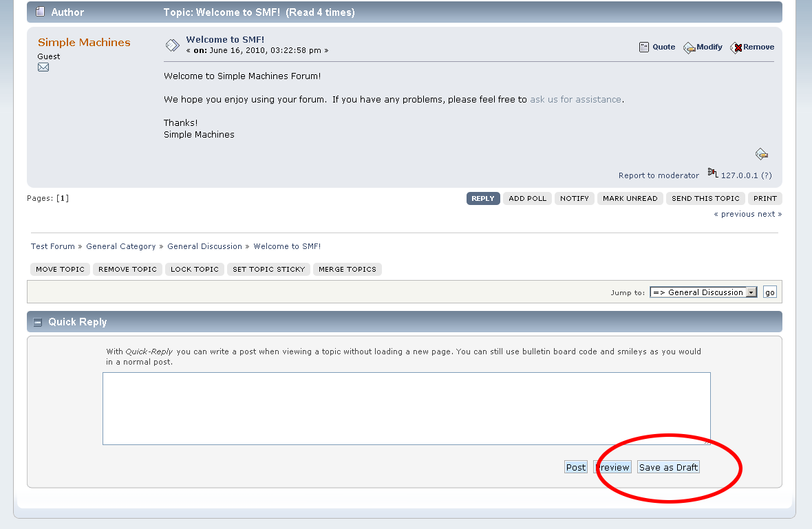Viewport: 812px width, 529px height.
Task: Click the Author column page icon
Action: [40, 12]
